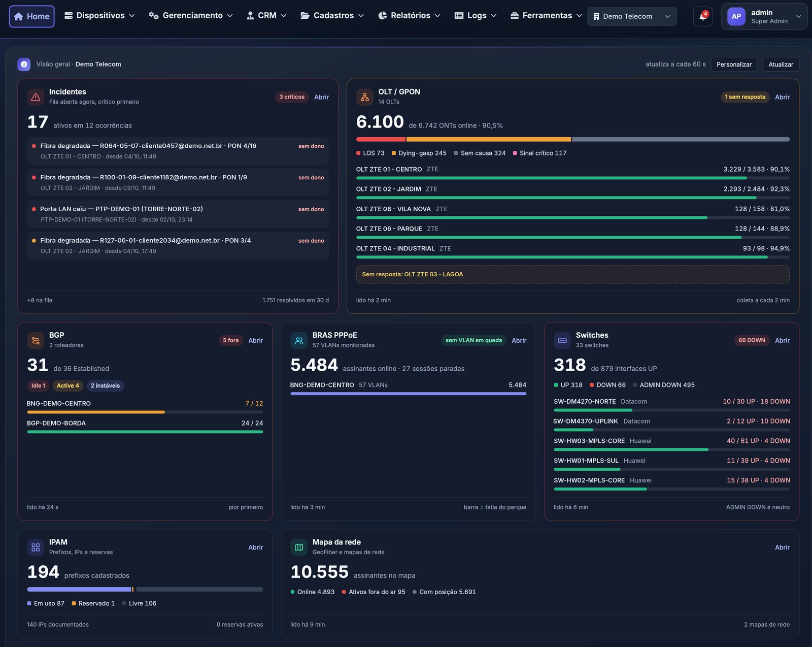Click the gears icon beside Gerenciamento
This screenshot has width=812, height=647.
[154, 16]
